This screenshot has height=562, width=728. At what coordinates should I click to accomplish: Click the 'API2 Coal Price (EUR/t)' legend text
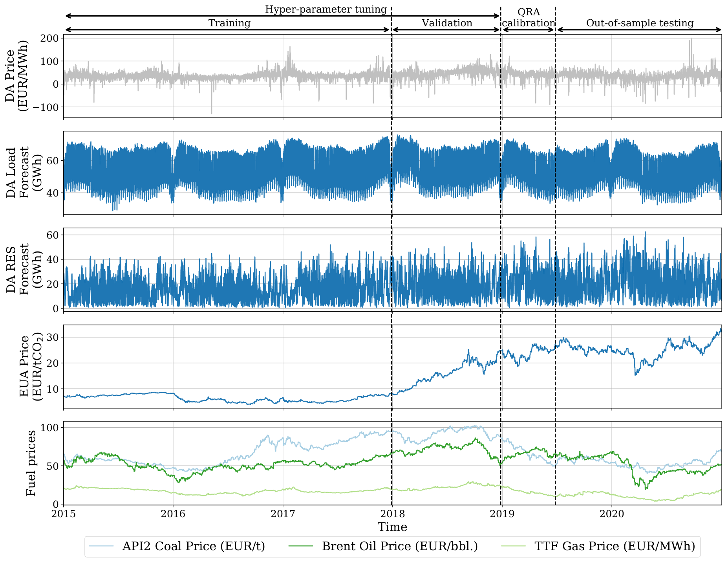click(194, 546)
